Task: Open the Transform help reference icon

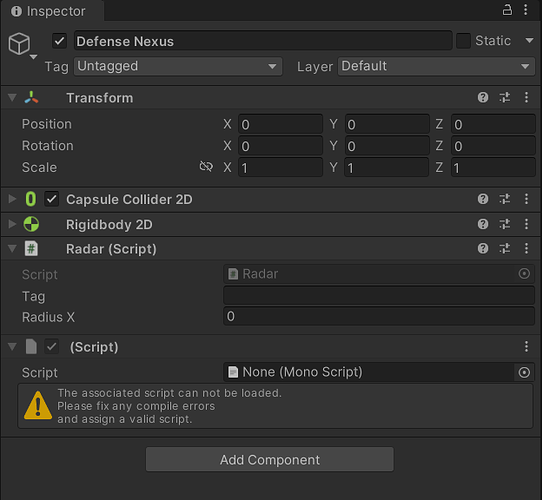Action: point(483,98)
